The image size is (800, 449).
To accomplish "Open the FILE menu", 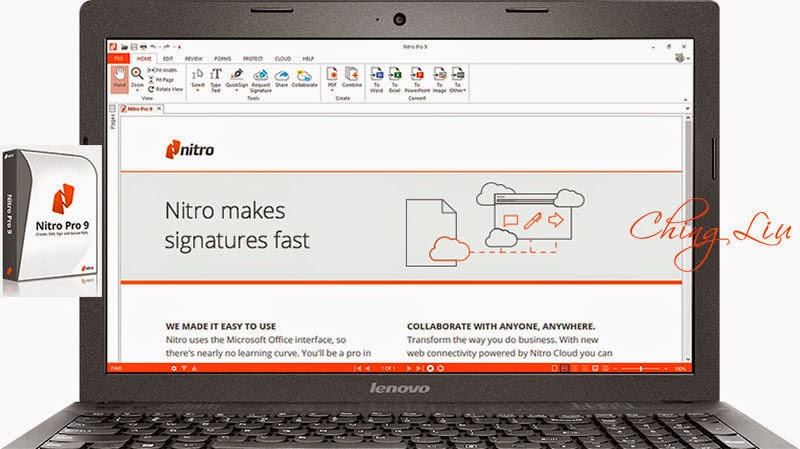I will pyautogui.click(x=118, y=59).
